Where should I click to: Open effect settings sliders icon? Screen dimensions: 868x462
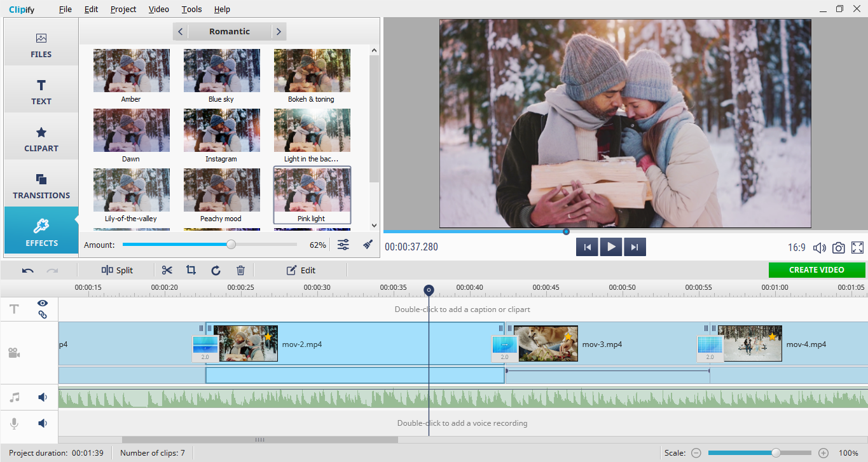click(x=343, y=245)
